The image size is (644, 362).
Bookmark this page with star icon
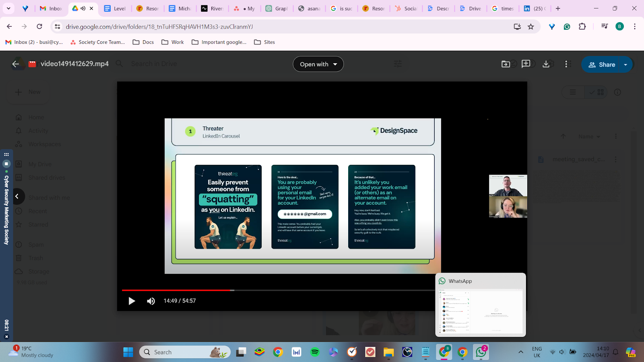pos(531,27)
